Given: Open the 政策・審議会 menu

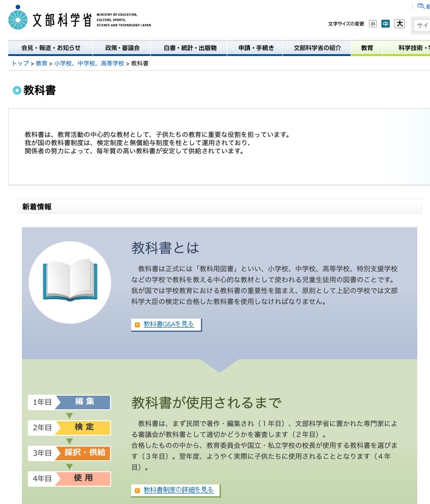Looking at the screenshot, I should pyautogui.click(x=122, y=48).
